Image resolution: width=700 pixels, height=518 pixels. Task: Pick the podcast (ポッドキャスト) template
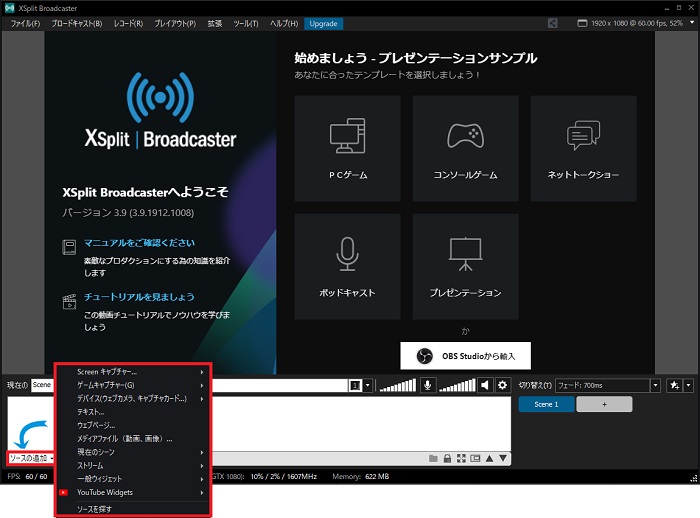[x=347, y=267]
